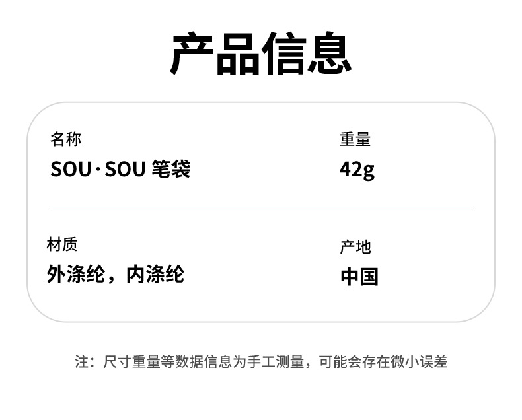Click the horizontal divider line in card
Screen dimensions: 522x420
(260, 207)
